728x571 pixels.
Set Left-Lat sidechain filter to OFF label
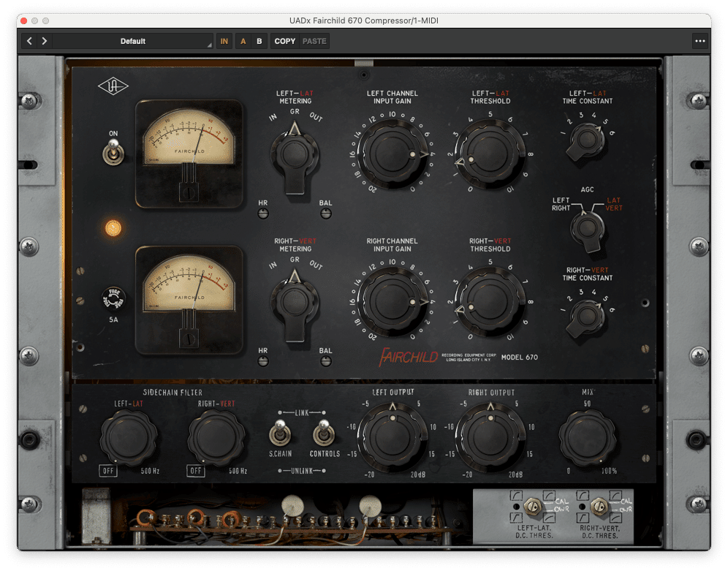[108, 471]
